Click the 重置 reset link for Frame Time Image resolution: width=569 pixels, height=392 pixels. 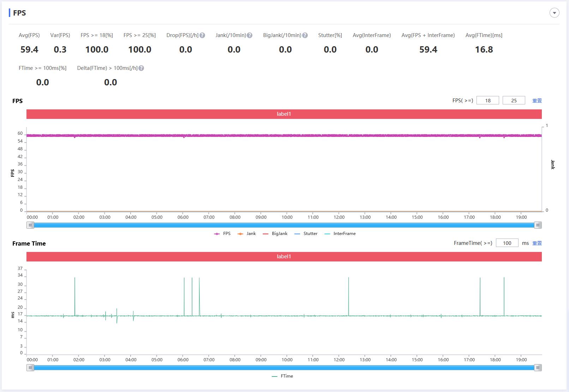537,243
